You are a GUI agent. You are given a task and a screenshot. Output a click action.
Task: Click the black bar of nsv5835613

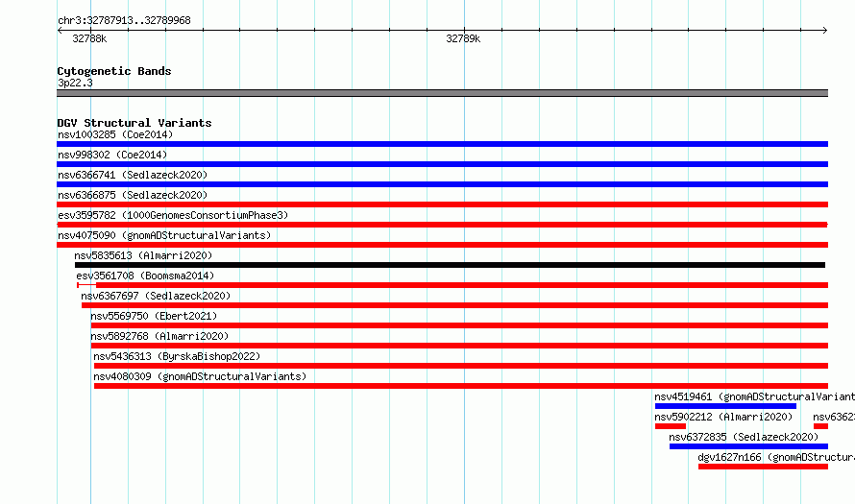pos(450,265)
